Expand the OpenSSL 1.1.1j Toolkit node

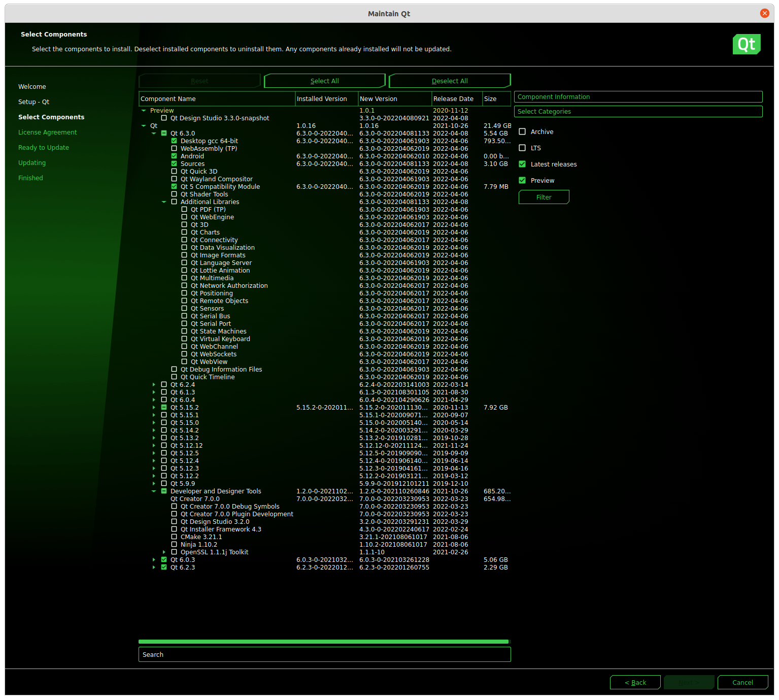[x=164, y=552]
